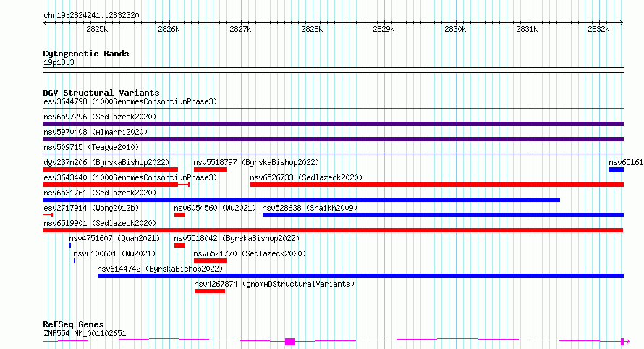644x349 pixels.
Task: Click the 2831k ruler tick label
Action: 527,29
